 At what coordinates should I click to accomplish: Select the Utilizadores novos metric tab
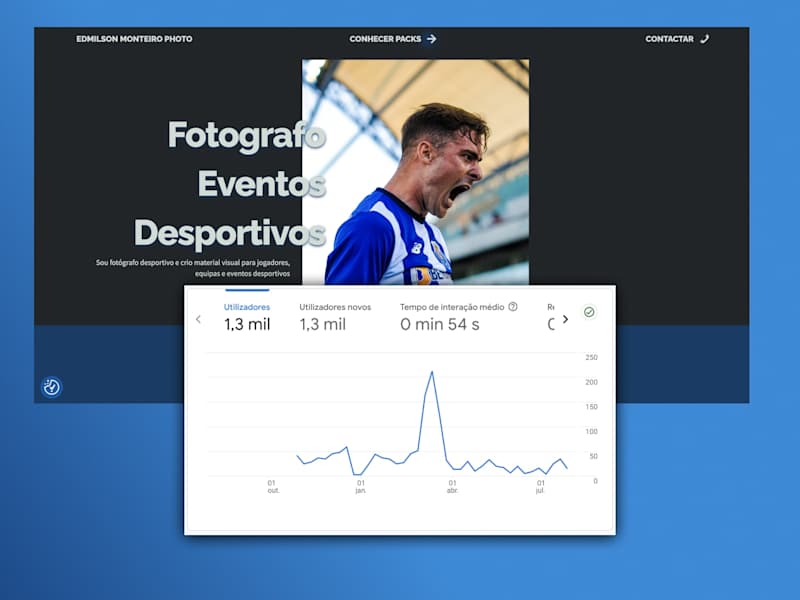point(335,316)
